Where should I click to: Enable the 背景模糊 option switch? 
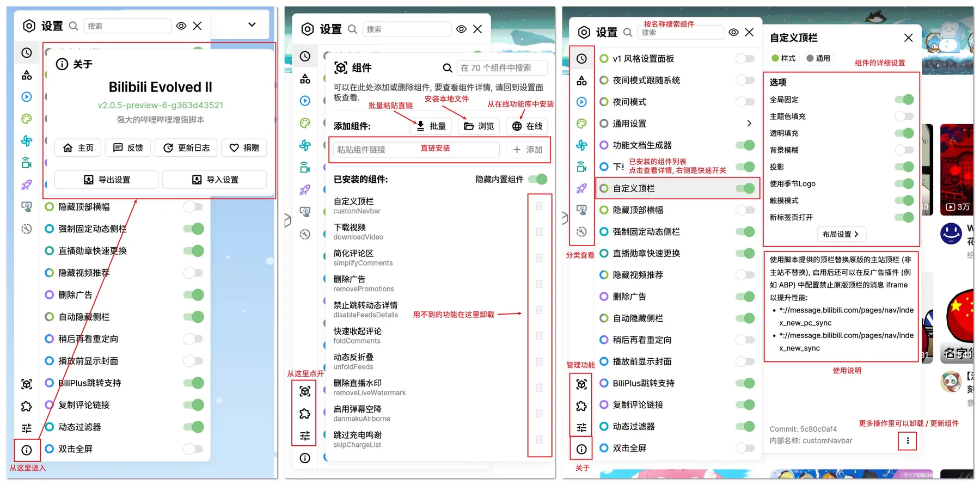click(x=904, y=150)
